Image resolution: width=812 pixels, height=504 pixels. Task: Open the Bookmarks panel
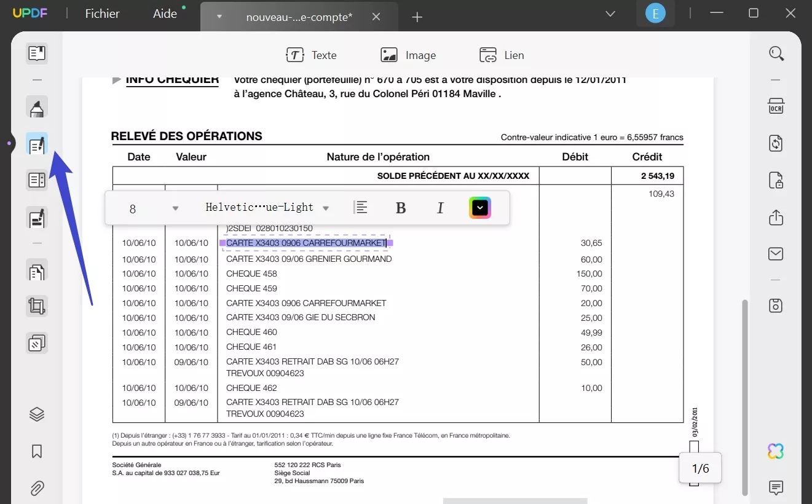(37, 452)
